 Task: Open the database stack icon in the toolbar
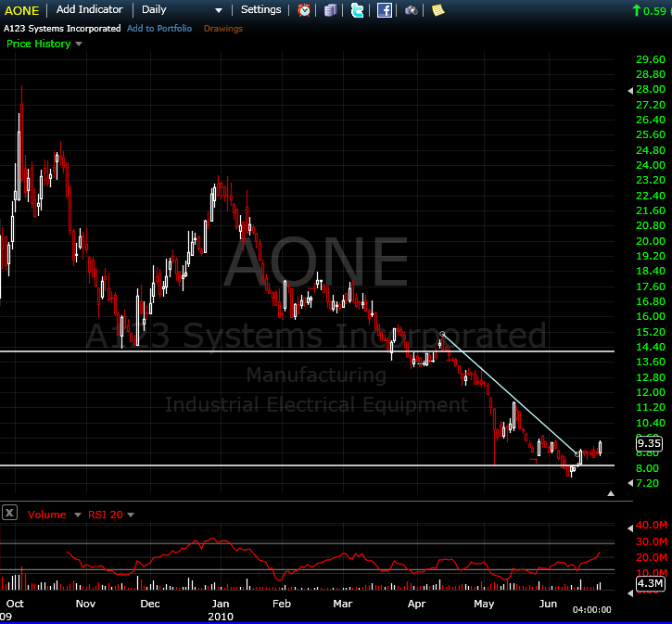(x=330, y=10)
